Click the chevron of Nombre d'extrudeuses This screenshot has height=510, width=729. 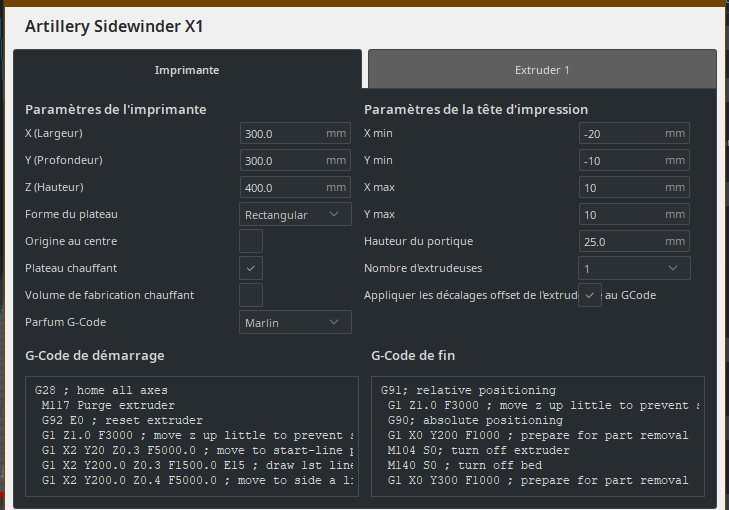(x=673, y=268)
